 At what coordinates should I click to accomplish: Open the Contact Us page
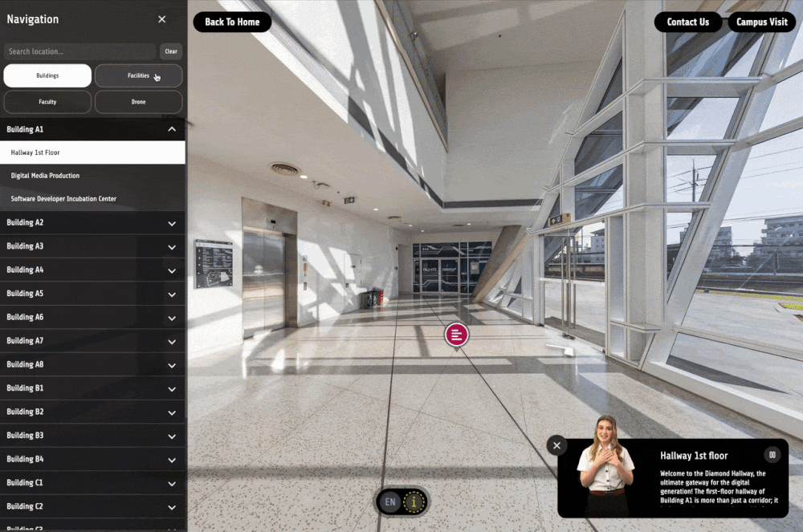click(x=688, y=22)
